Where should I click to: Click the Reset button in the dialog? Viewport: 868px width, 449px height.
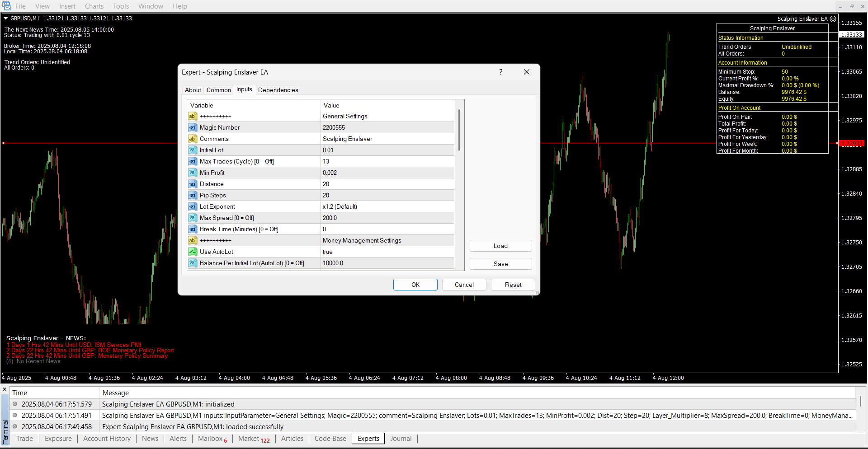coord(513,285)
